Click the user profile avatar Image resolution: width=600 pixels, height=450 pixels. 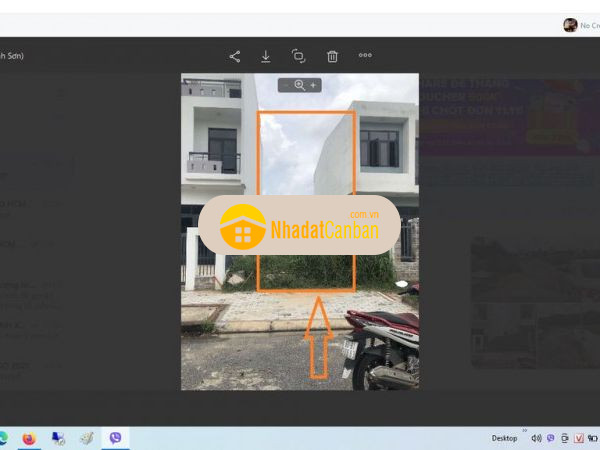point(570,25)
